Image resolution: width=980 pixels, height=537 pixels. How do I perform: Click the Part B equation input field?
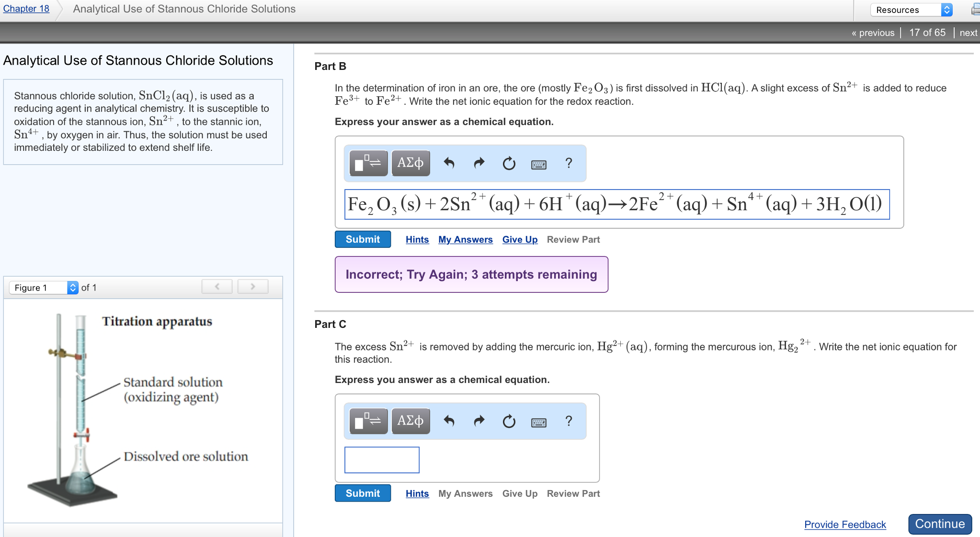[617, 204]
